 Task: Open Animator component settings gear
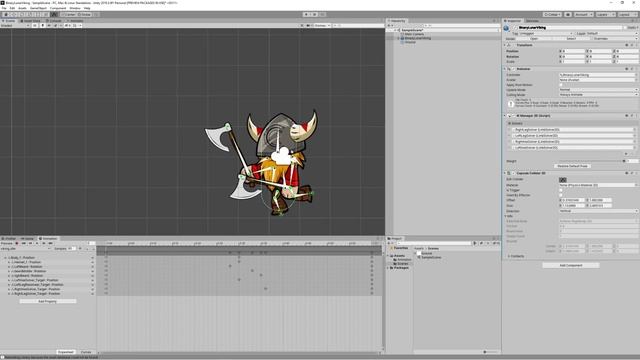[x=636, y=69]
